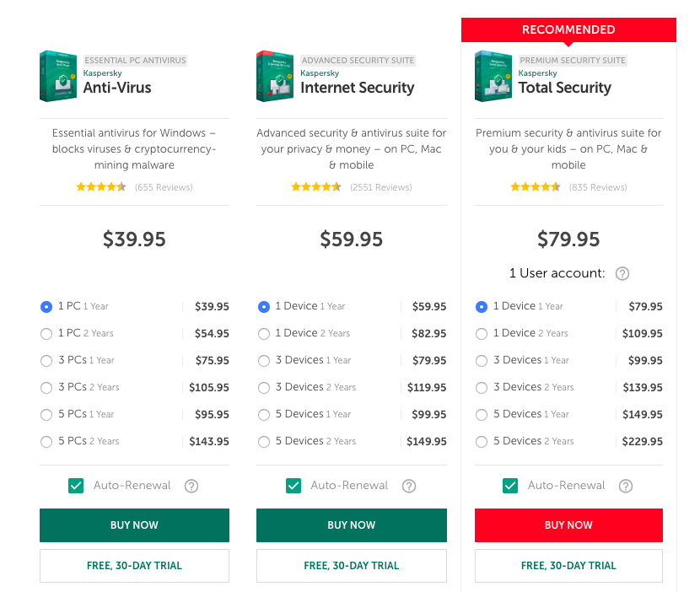The width and height of the screenshot is (700, 592).
Task: Start Free, 30-Day Trial of Internet Security
Action: point(352,566)
